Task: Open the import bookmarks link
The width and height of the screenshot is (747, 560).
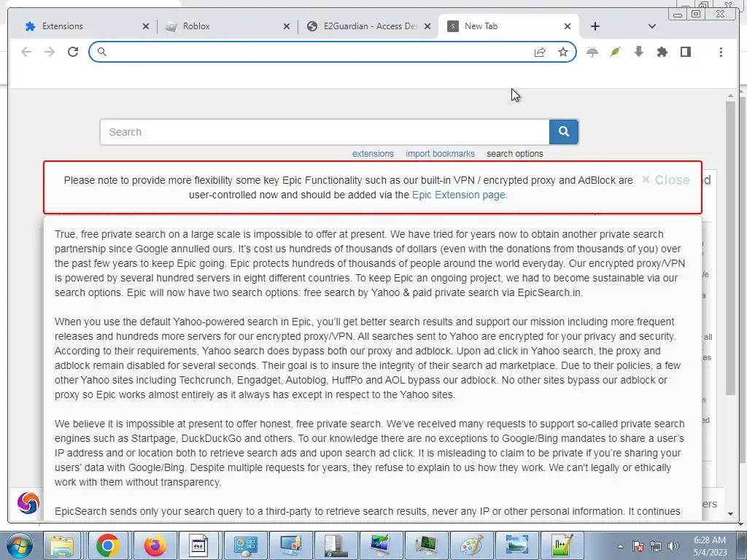Action: tap(440, 154)
